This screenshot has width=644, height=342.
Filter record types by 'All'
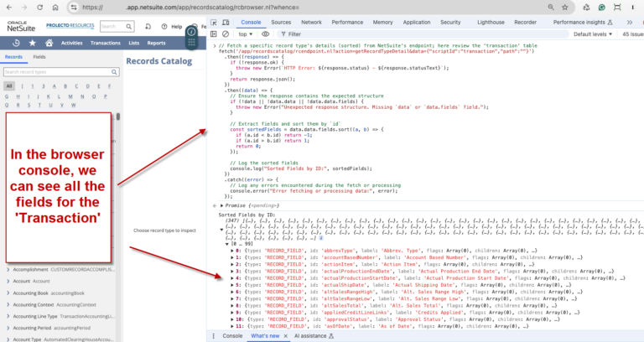[9, 86]
